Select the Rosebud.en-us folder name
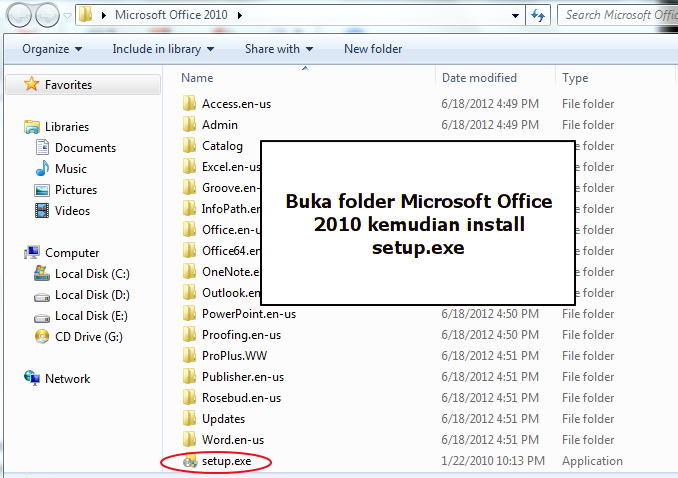This screenshot has height=478, width=678. [x=241, y=398]
